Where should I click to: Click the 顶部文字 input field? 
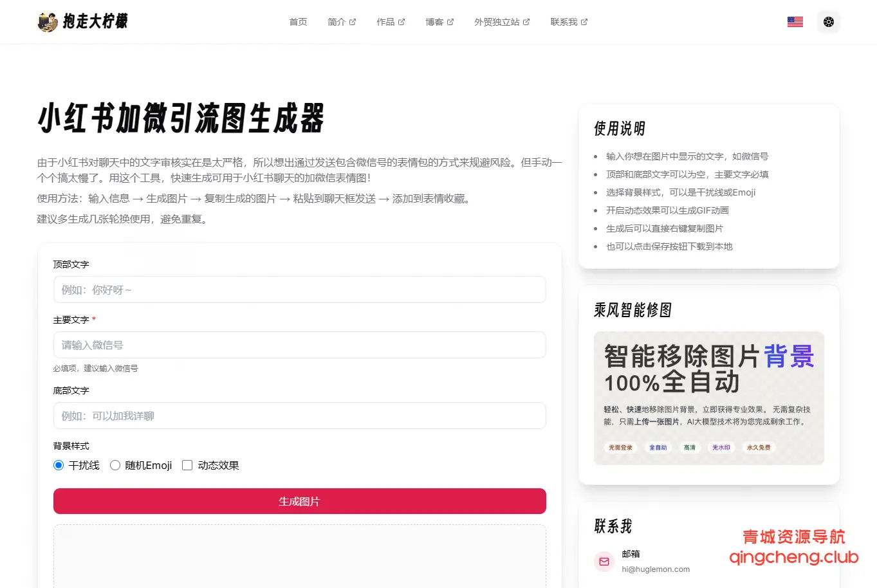coord(299,289)
